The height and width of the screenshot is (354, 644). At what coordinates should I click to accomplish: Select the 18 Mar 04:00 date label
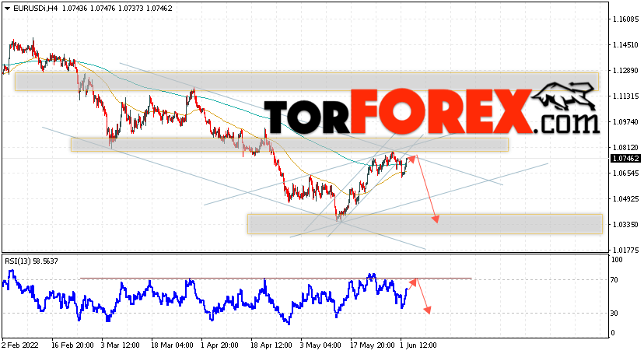coord(172,345)
